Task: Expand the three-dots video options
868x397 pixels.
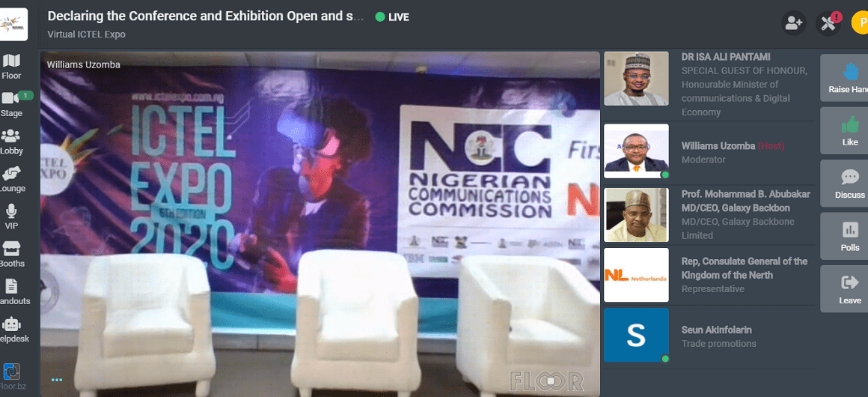Action: point(57,381)
